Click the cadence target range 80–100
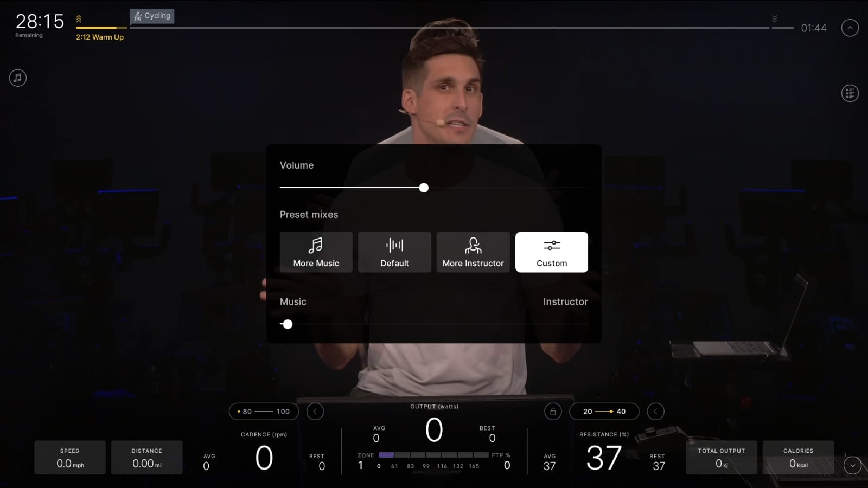 pos(264,412)
